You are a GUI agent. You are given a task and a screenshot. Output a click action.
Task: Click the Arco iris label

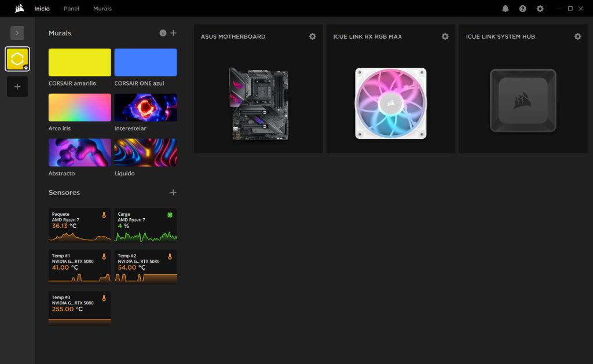click(60, 128)
